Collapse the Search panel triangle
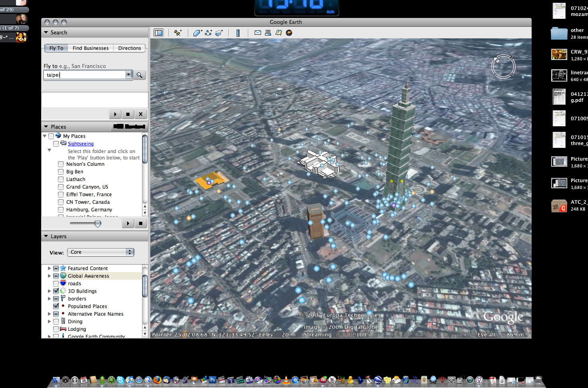The image size is (588, 388). click(x=46, y=32)
